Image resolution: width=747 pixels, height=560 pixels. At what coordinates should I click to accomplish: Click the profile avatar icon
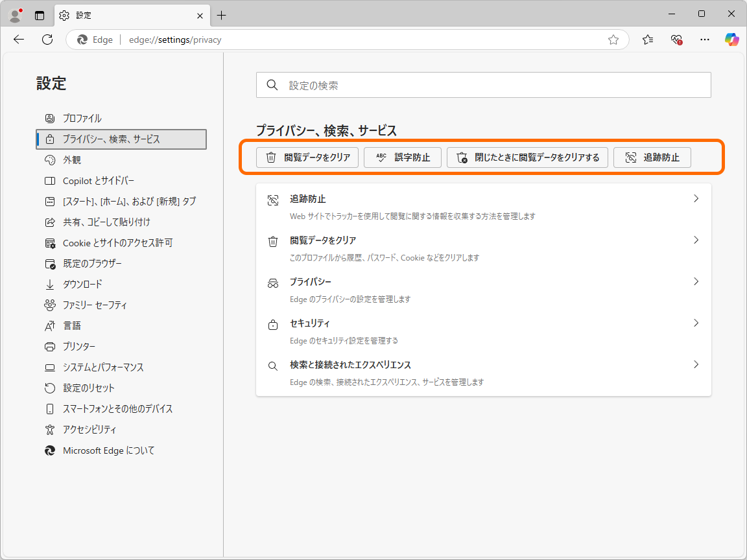point(14,14)
